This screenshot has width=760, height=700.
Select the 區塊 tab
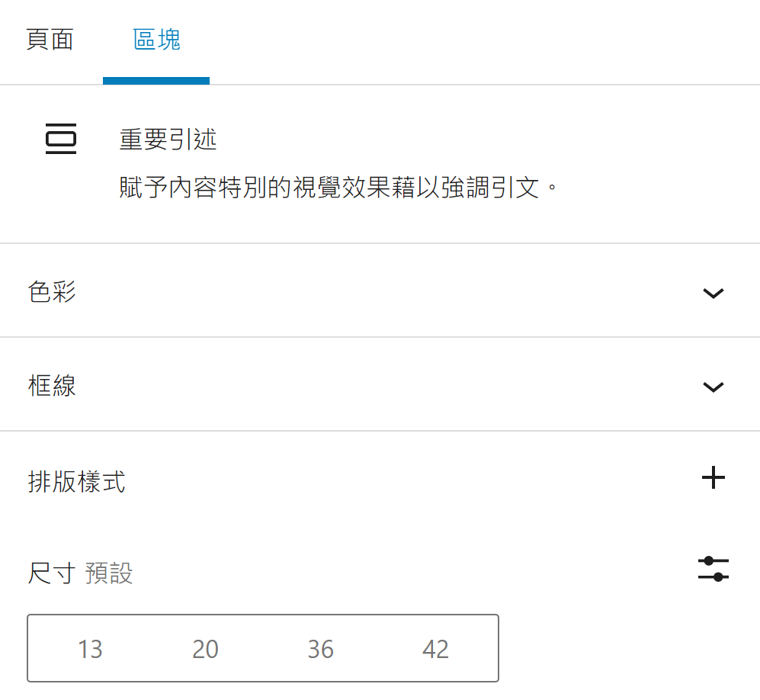pos(156,40)
